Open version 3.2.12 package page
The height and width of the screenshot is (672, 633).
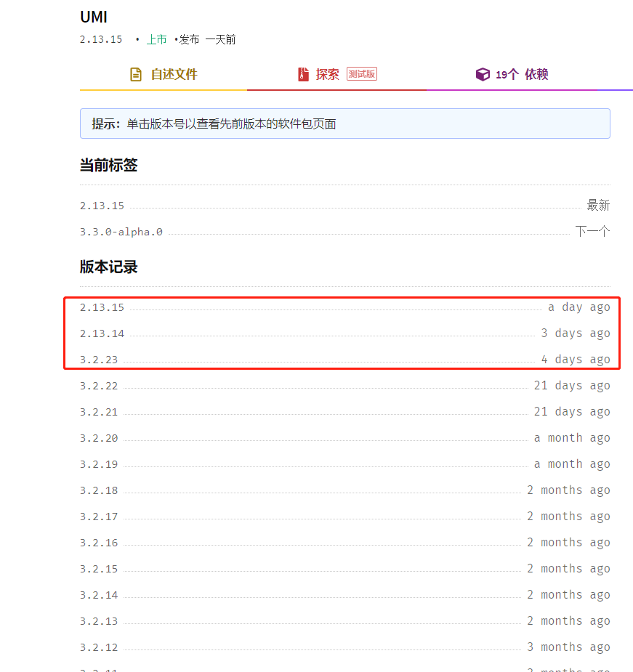(99, 647)
